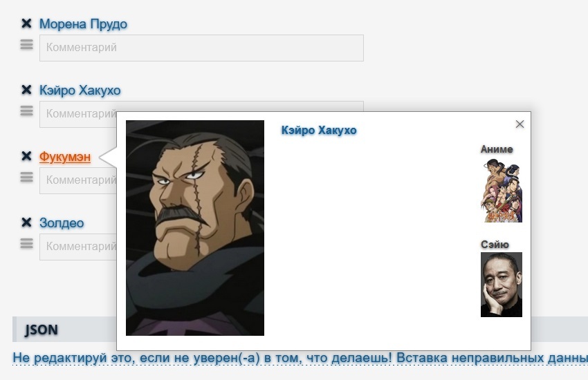This screenshot has height=380, width=588.
Task: Open the Золдео character link
Action: tap(62, 222)
